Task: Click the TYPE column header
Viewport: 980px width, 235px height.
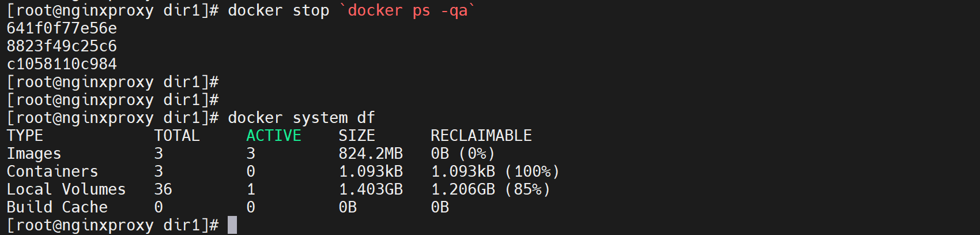Action: click(x=25, y=136)
